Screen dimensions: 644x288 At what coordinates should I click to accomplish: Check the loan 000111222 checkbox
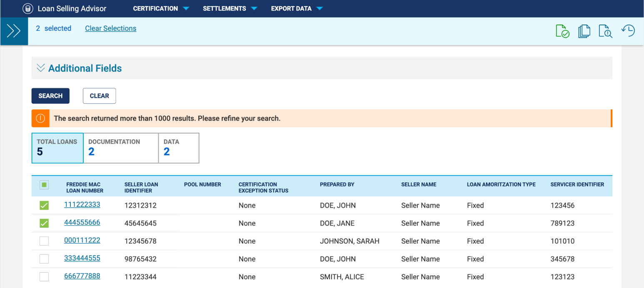pos(44,241)
